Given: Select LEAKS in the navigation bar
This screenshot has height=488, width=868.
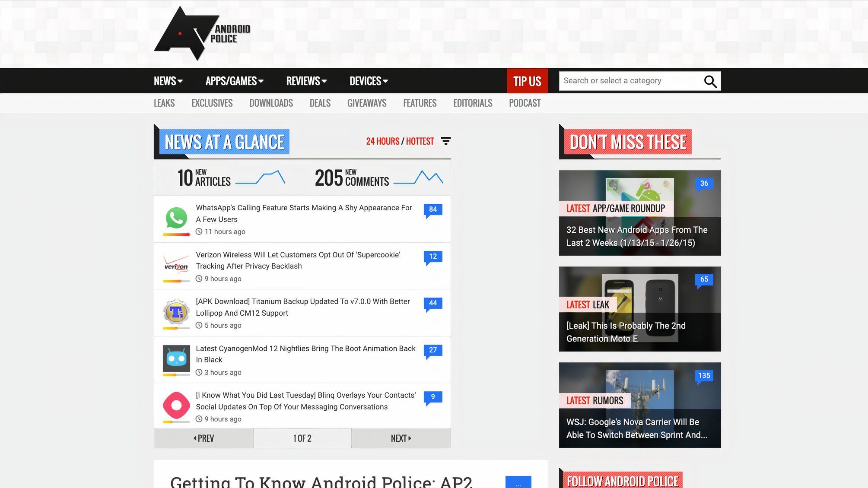Looking at the screenshot, I should 164,103.
